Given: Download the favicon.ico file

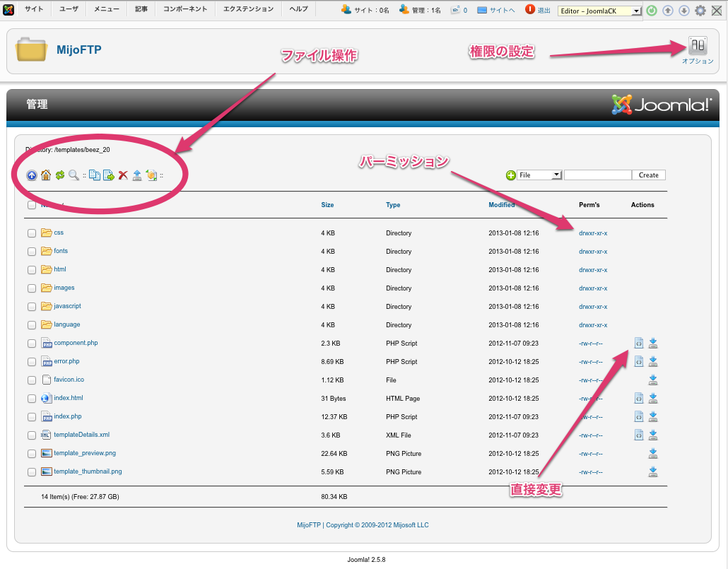Looking at the screenshot, I should [x=653, y=380].
